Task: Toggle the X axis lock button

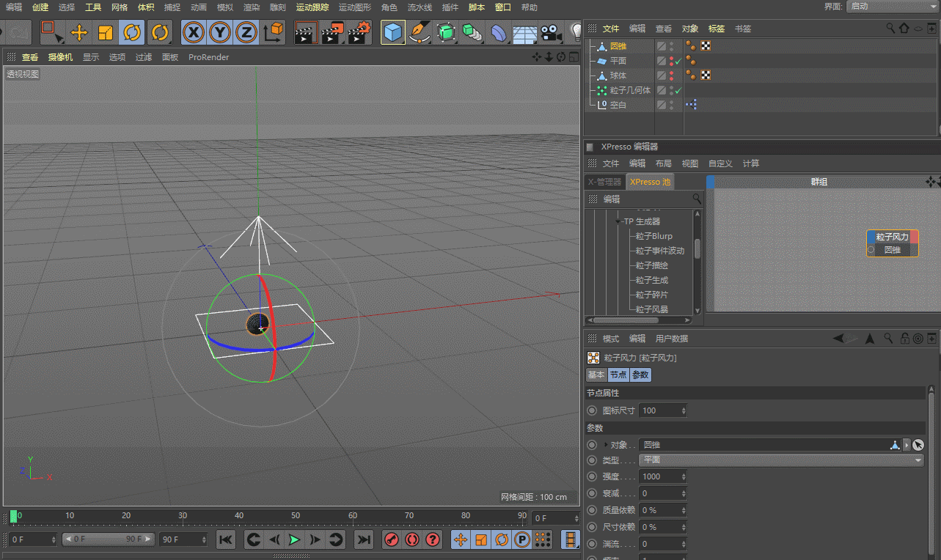Action: click(x=193, y=32)
